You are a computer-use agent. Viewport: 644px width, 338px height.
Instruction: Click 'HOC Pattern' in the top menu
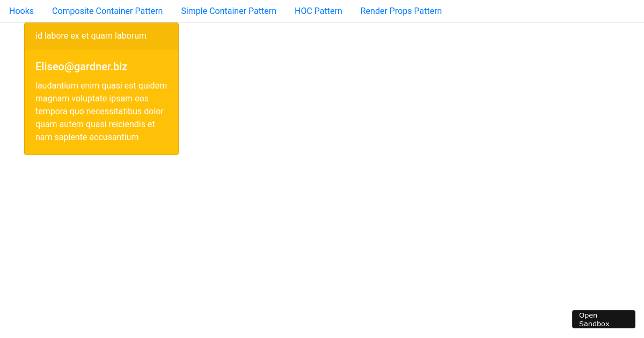coord(318,11)
